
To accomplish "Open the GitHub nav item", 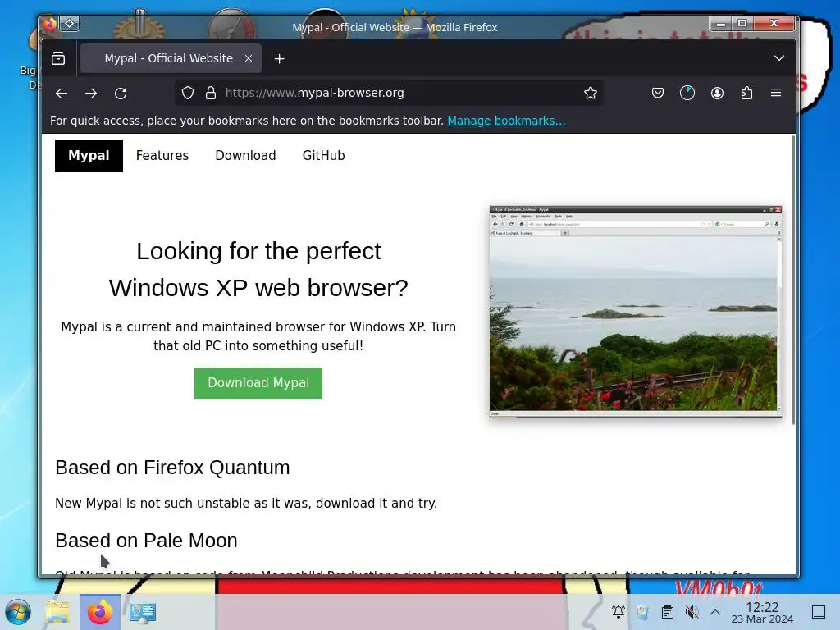I will point(323,155).
